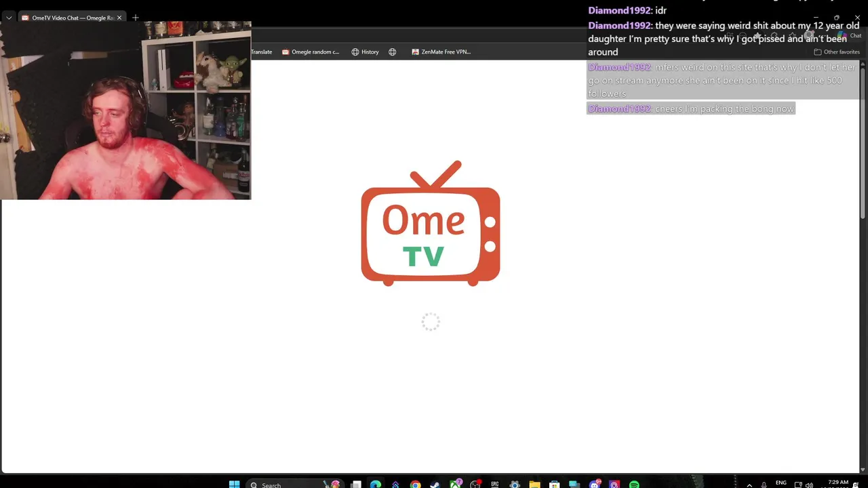The image size is (868, 488).
Task: Open the 7:29 AM clock calendar
Action: point(838,483)
